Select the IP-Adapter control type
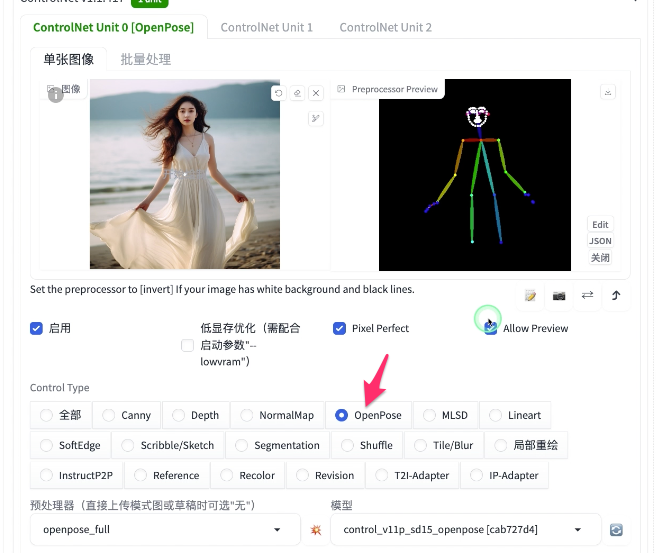 [x=504, y=475]
